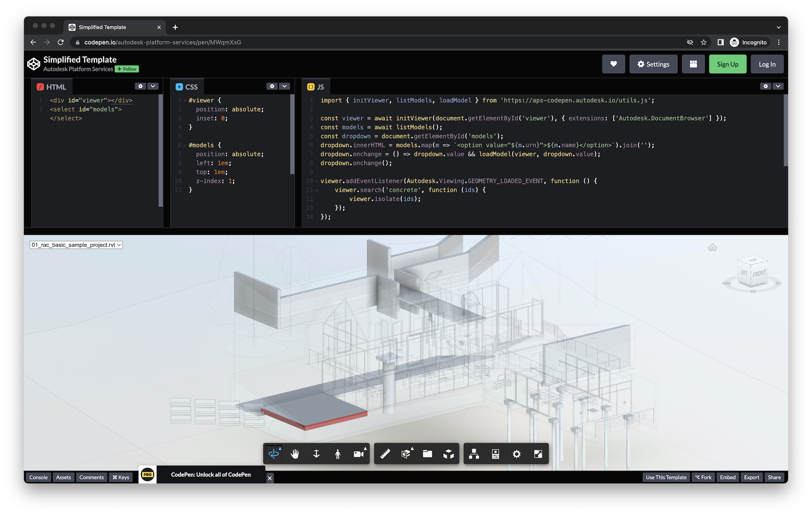Click the FRONT face of view cube
Screen dimensions: 812x515
tap(759, 274)
